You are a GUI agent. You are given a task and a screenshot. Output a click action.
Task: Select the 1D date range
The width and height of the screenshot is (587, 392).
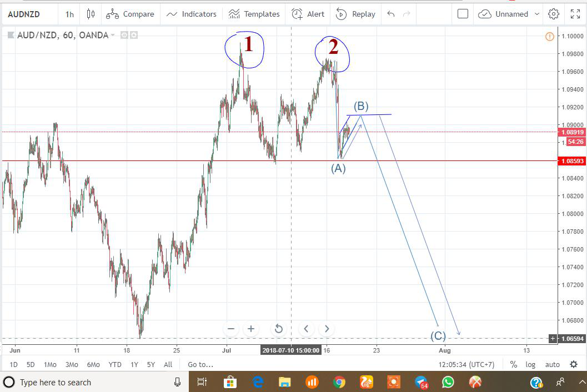[13, 364]
